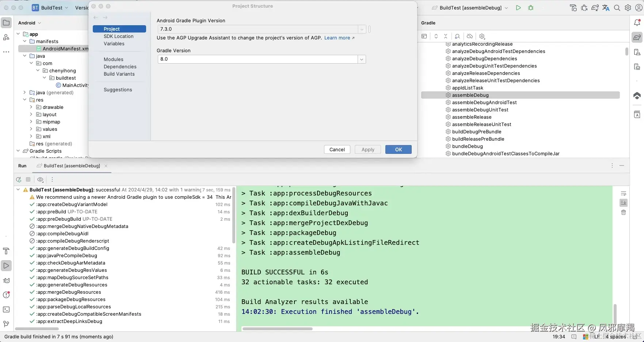This screenshot has width=644, height=342.
Task: Open the BuildTest run configuration dropdown
Action: click(x=470, y=8)
